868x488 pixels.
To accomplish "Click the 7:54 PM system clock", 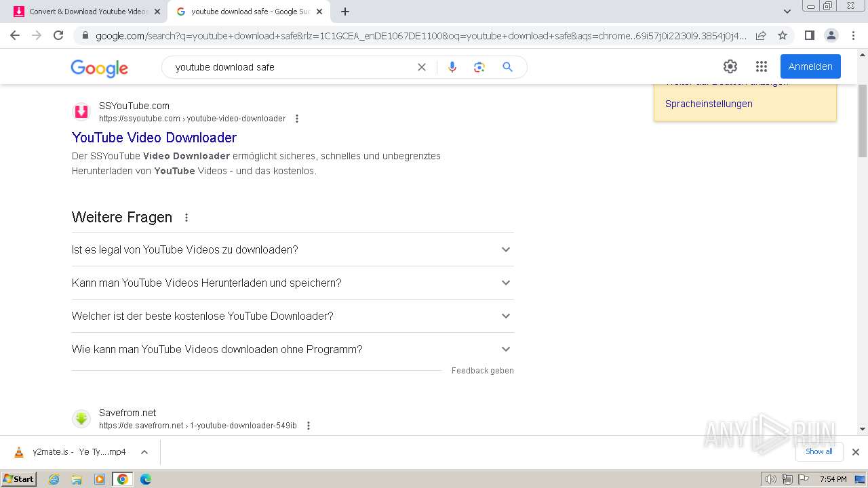I will click(833, 479).
